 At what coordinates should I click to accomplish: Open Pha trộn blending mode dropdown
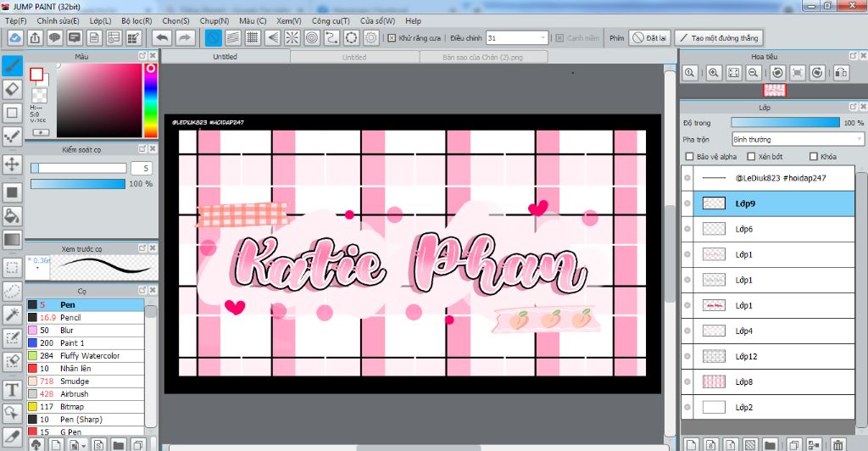pos(798,139)
